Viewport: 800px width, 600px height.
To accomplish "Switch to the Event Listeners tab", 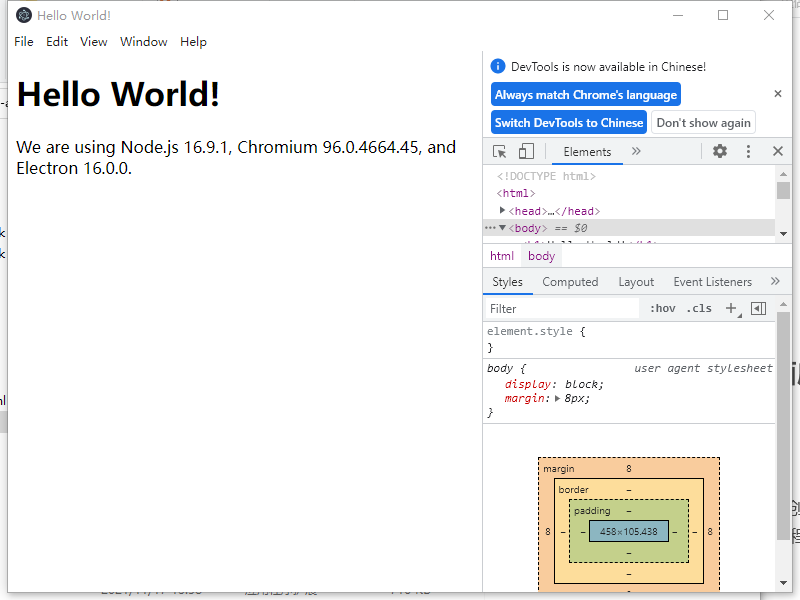I will (712, 282).
